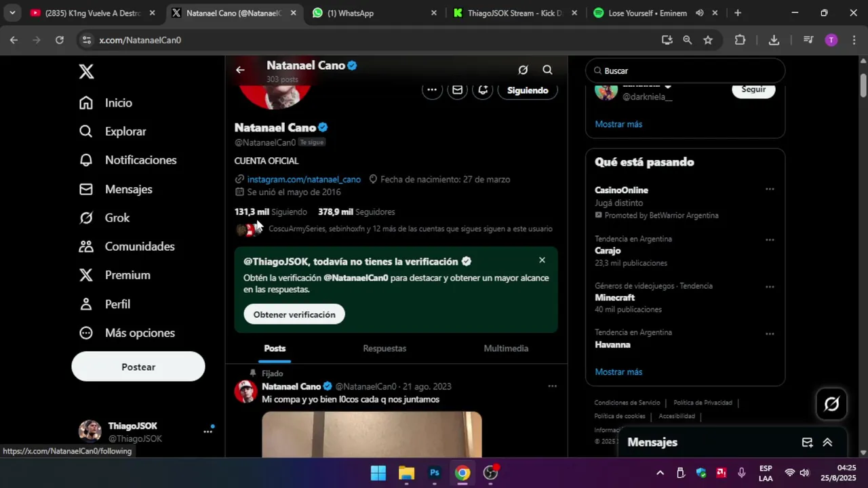Open the Explorar section
Screen dimensions: 868x488
click(112, 131)
